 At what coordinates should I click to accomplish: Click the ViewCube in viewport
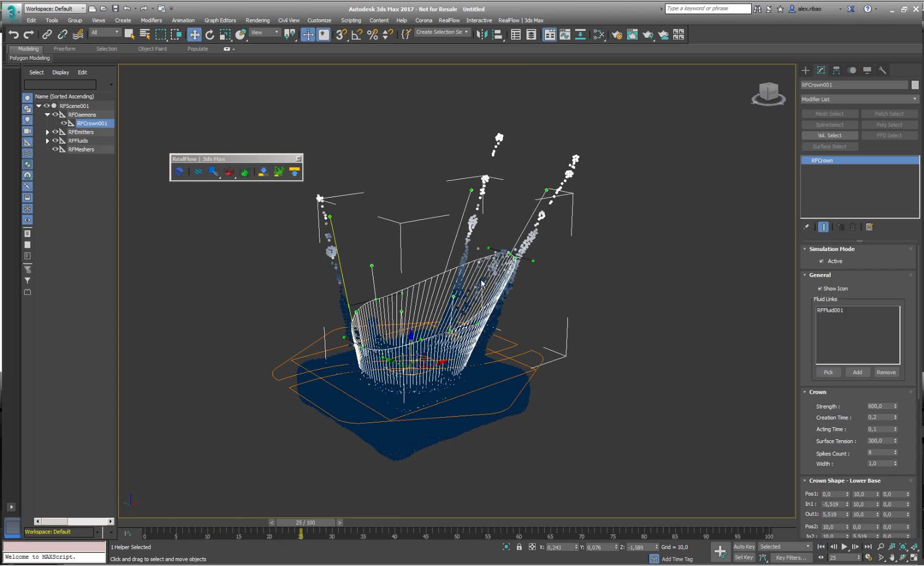click(768, 93)
